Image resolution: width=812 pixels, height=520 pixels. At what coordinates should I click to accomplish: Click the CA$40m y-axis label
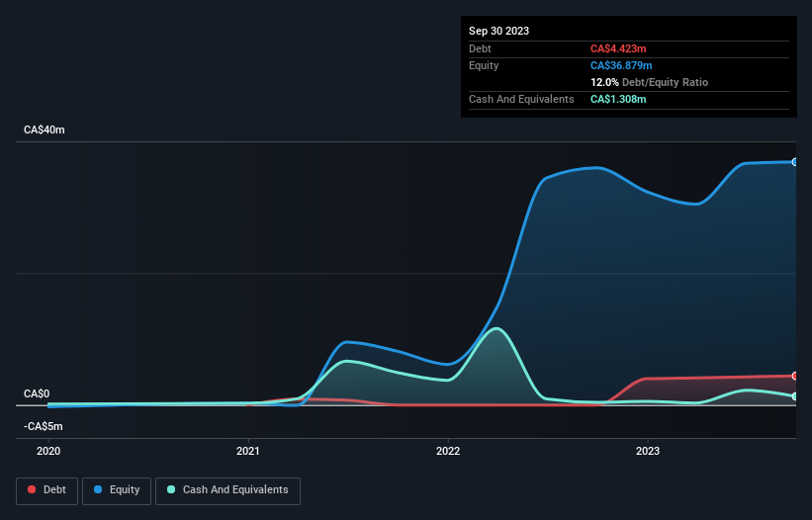[x=45, y=130]
